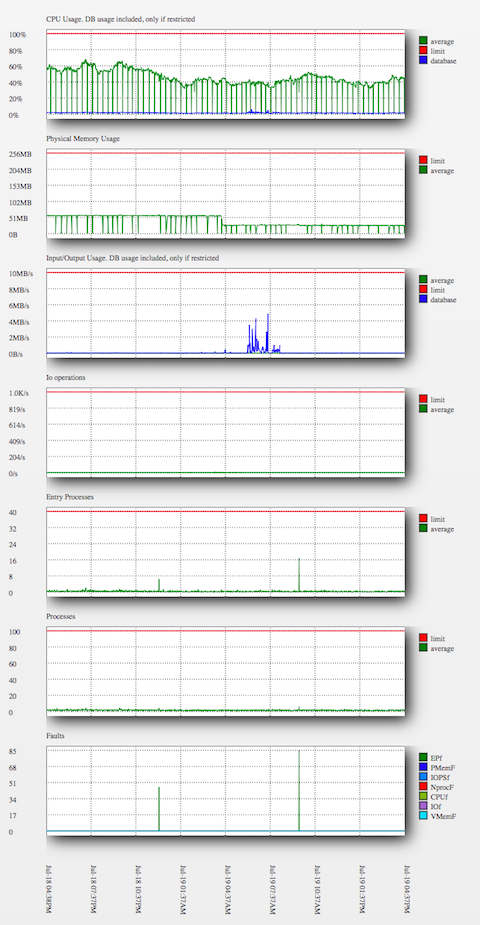This screenshot has width=480, height=925.
Task: Click the red limit swatch in Processes legend
Action: [x=423, y=638]
